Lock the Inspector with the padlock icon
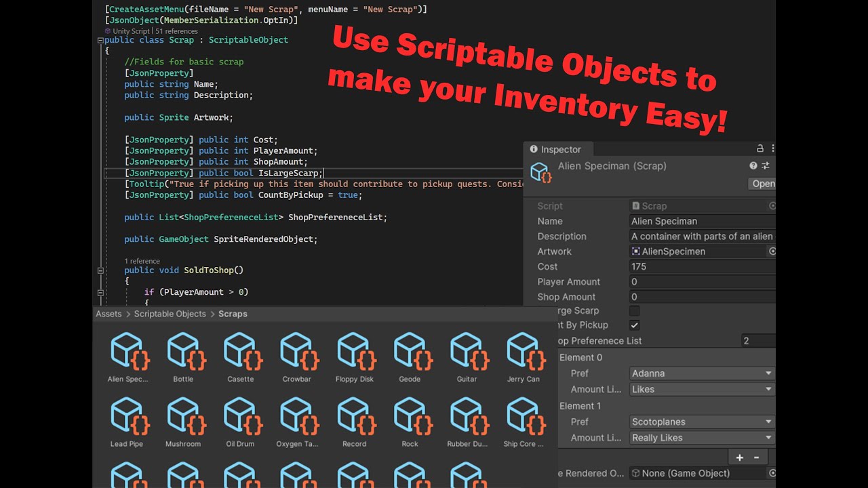The image size is (868, 488). pos(760,148)
